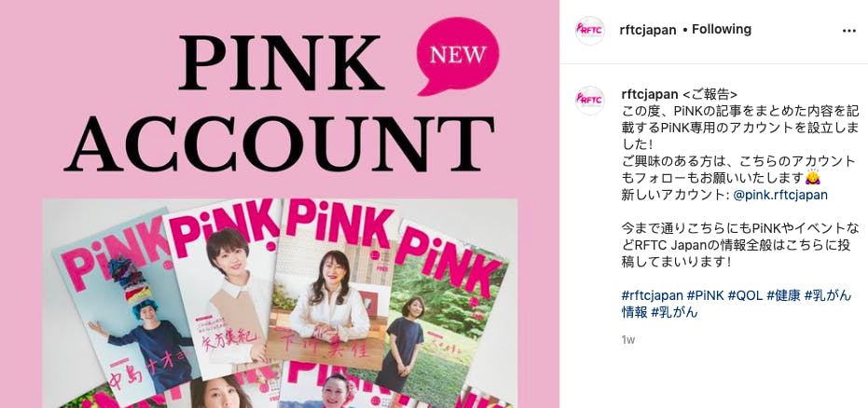Screen dimensions: 868x408
Task: Open rftcjapan username in the header
Action: tap(648, 30)
